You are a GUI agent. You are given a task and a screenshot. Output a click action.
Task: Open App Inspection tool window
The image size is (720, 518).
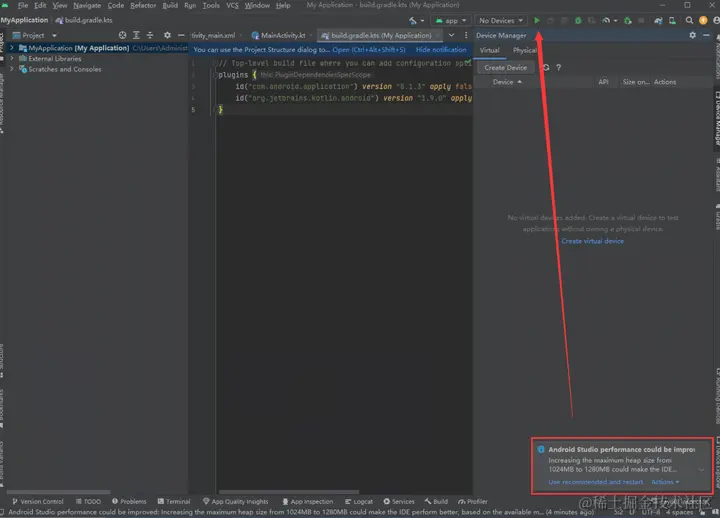coord(308,501)
